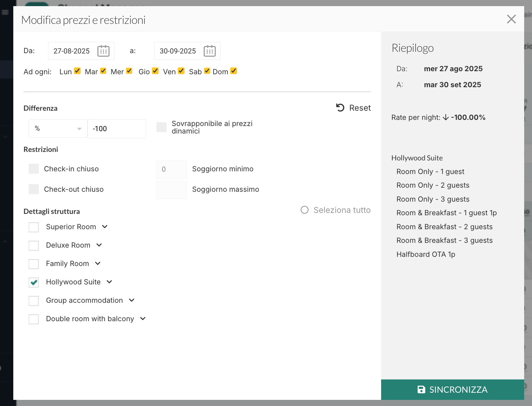
Task: Expand the Superior Room chevron
Action: [x=105, y=227]
